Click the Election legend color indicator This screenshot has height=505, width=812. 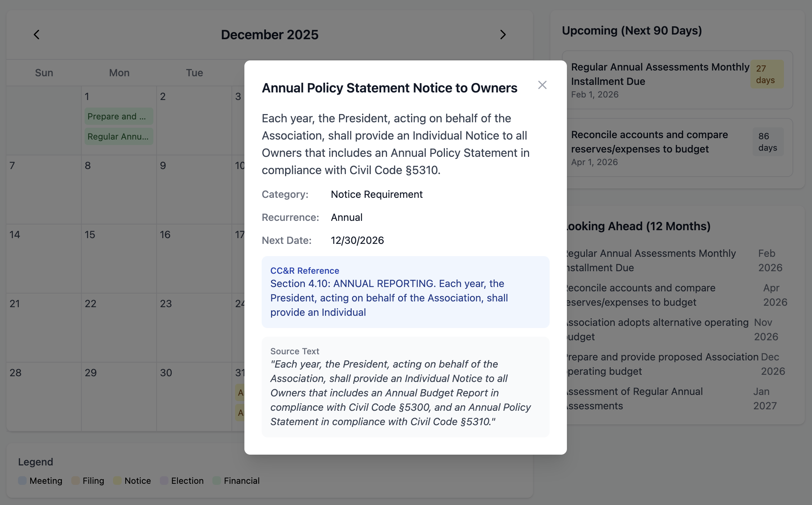pos(164,481)
